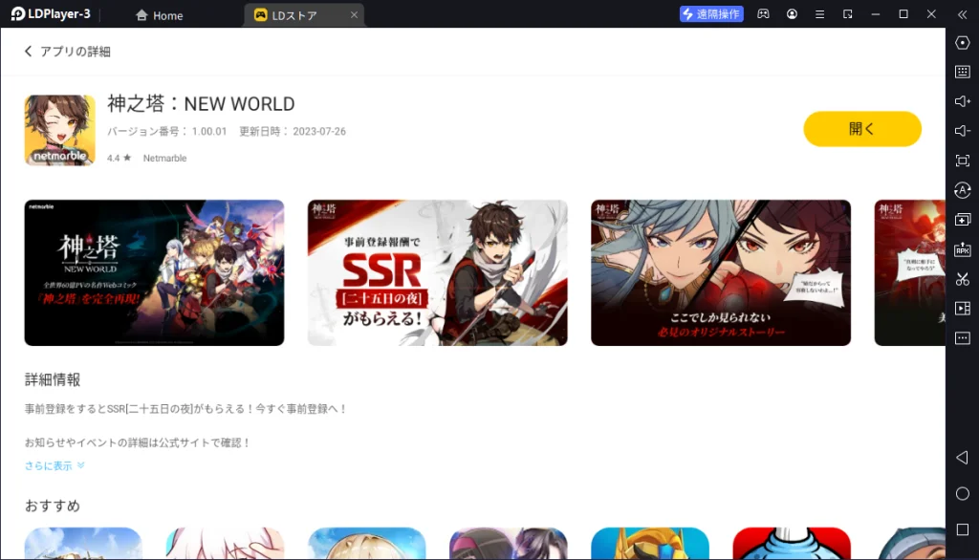Screen dimensions: 979x560
Task: Click the 遠隔操作 remote control button
Action: pos(711,13)
